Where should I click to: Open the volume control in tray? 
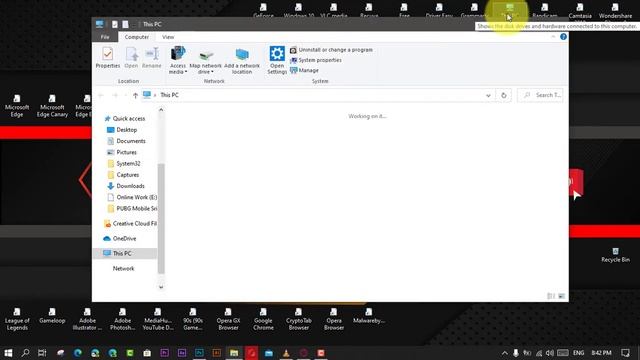click(550, 353)
